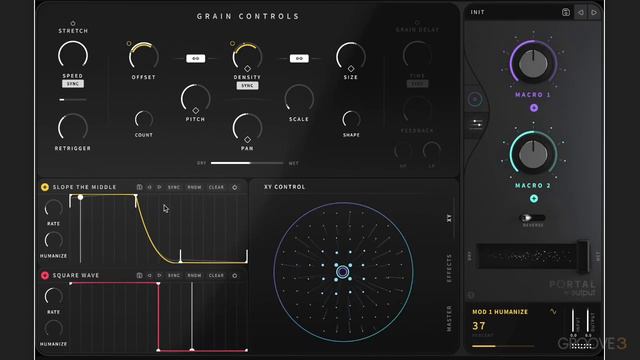Toggle the Grain Delay Time SYNC button
This screenshot has height=360, width=640.
click(x=417, y=84)
